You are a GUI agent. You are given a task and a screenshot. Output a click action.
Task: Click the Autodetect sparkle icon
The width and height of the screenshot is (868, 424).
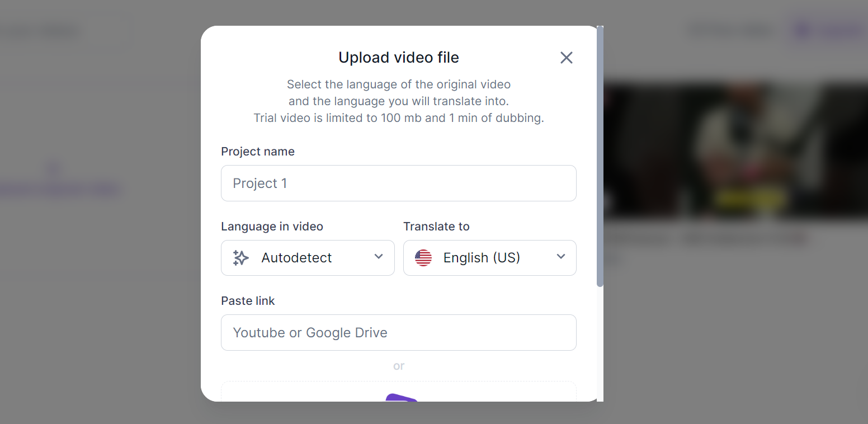point(241,258)
